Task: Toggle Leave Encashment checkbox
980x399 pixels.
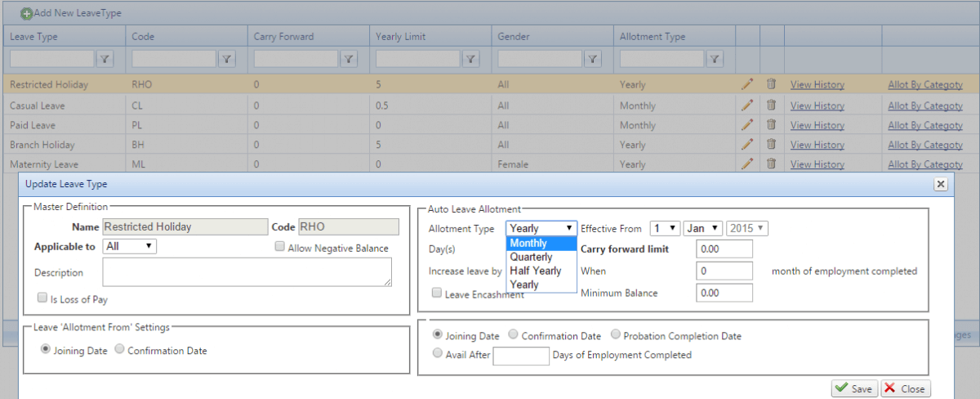Action: click(x=437, y=293)
